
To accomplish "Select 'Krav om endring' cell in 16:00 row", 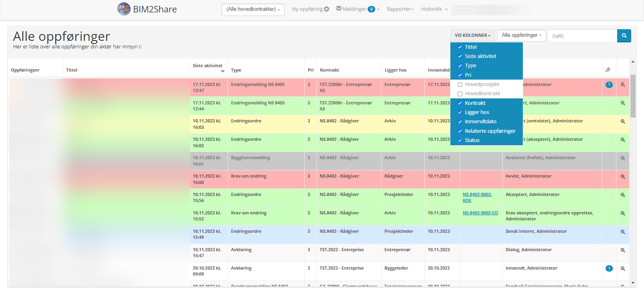I will click(x=249, y=176).
